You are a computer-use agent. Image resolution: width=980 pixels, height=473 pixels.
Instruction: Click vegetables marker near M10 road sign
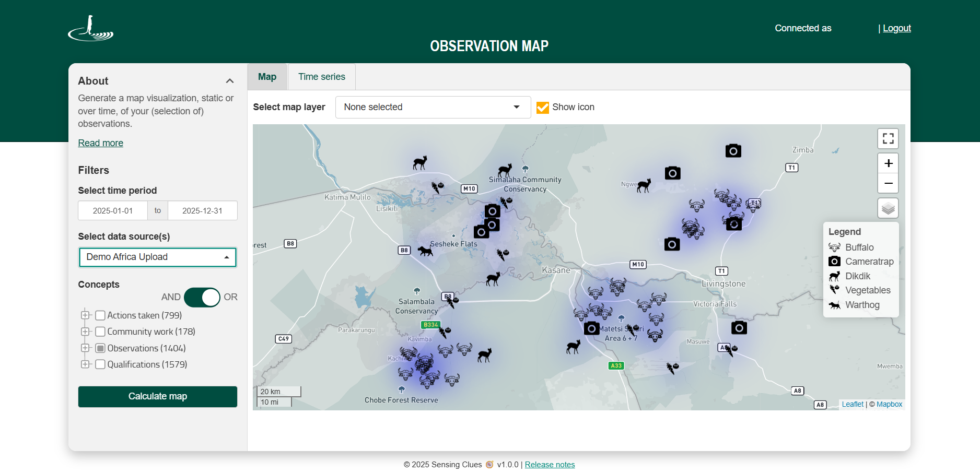pos(437,187)
